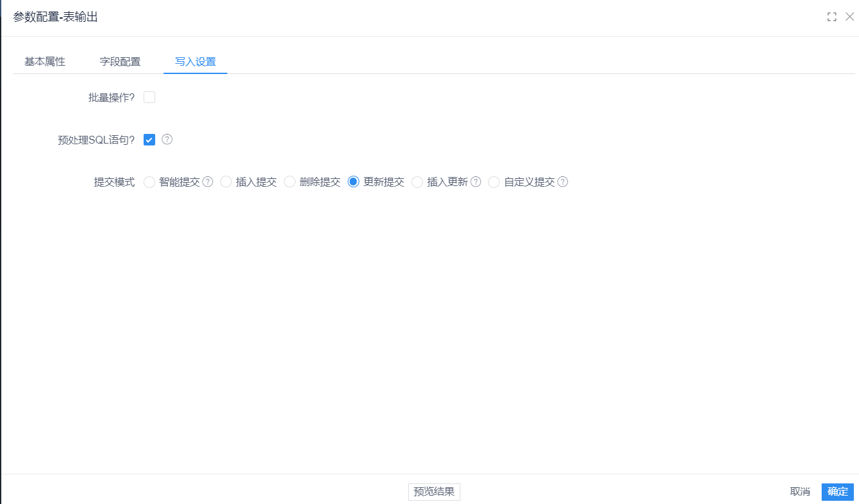859x504 pixels.
Task: Show help tooltip for 智能提交
Action: (x=208, y=182)
